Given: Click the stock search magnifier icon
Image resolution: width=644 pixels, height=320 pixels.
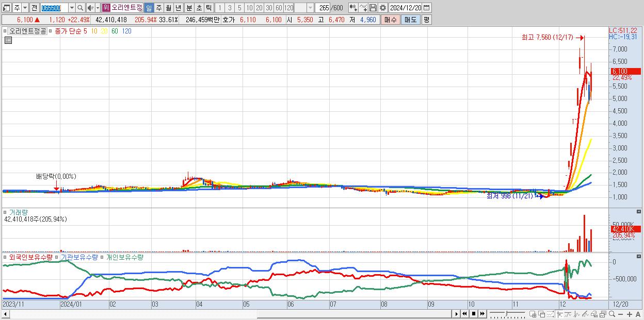Looking at the screenshot, I should 80,8.
